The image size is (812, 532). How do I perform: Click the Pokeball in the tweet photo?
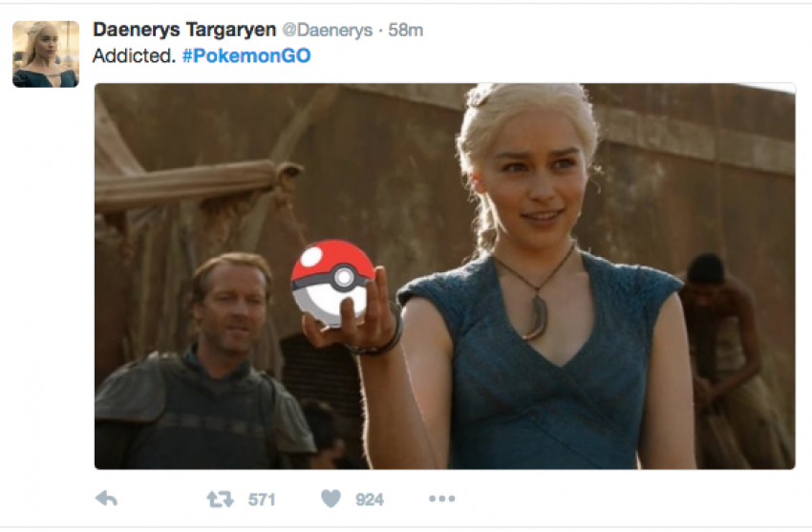pos(332,283)
